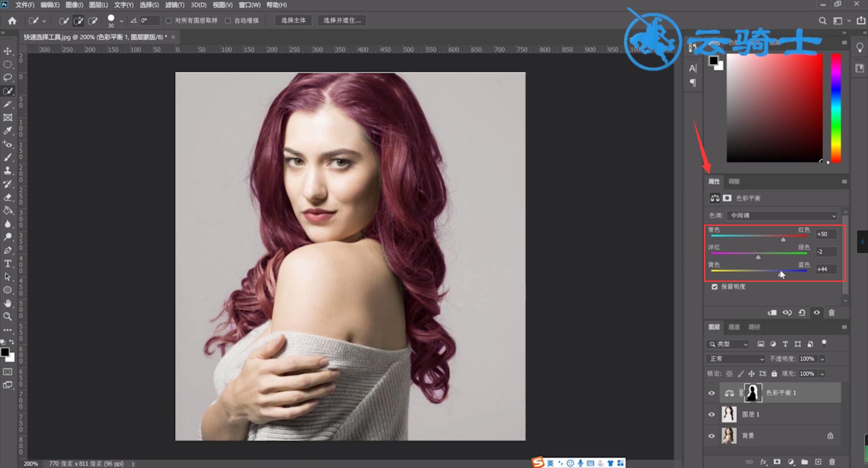This screenshot has width=868, height=468.
Task: Select the 色彩平衡 1 layer mask thumbnail
Action: [753, 393]
